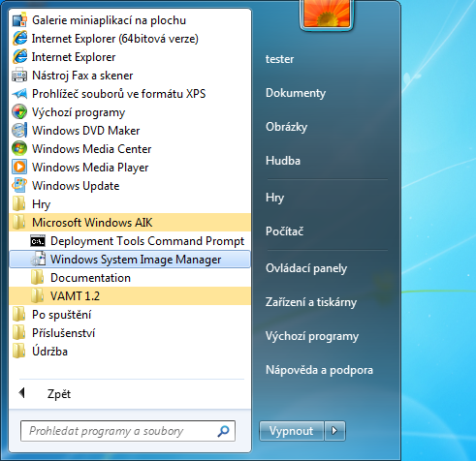Expand the Documentation folder
This screenshot has width=476, height=461.
pyautogui.click(x=130, y=278)
